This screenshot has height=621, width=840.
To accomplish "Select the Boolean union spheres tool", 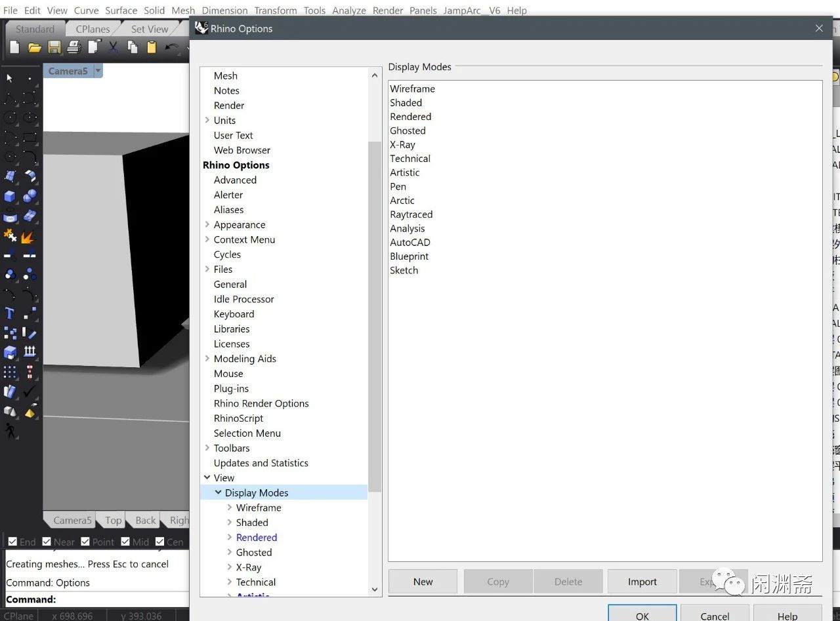I will (x=30, y=196).
